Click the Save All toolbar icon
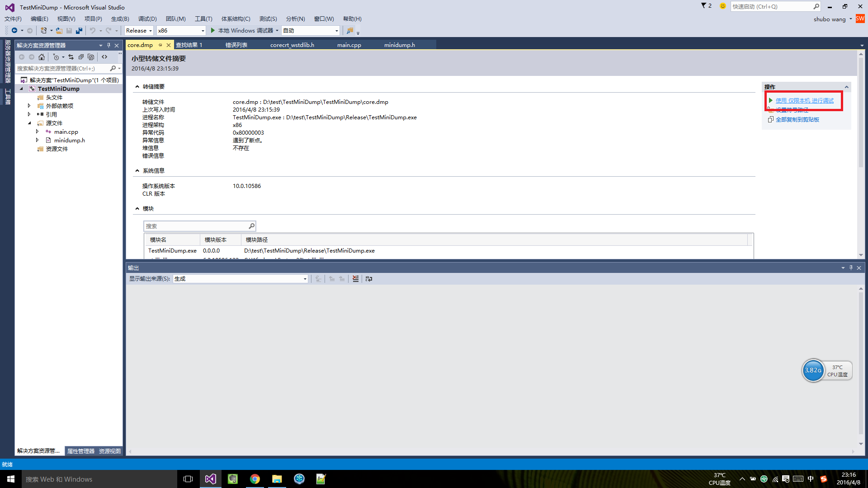This screenshot has height=488, width=868. (79, 31)
